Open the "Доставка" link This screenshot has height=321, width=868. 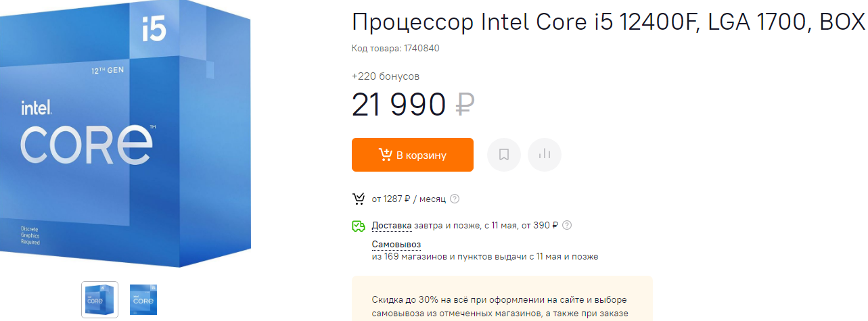point(392,225)
